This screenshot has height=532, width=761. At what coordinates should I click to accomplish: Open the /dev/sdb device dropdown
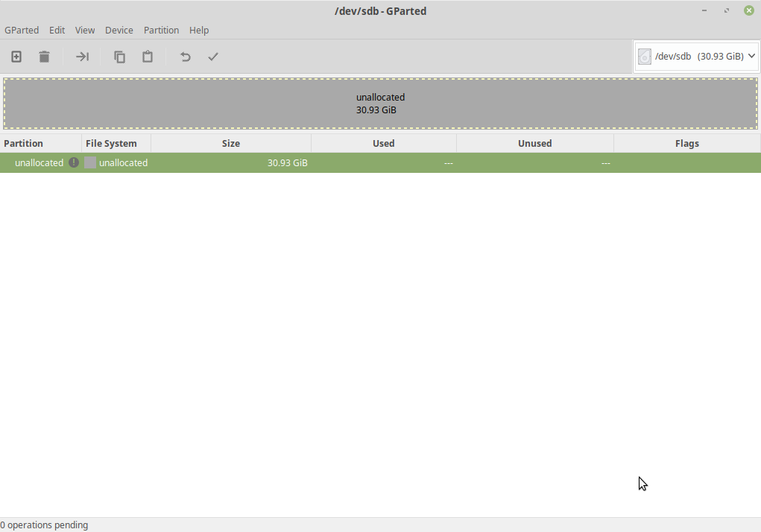(x=696, y=57)
